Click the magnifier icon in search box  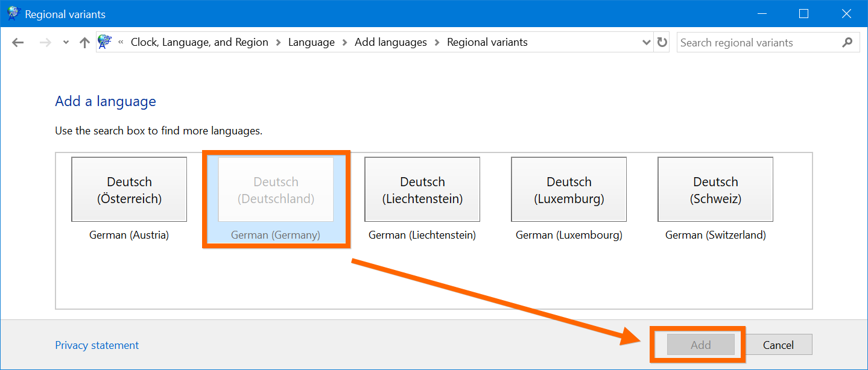[847, 43]
